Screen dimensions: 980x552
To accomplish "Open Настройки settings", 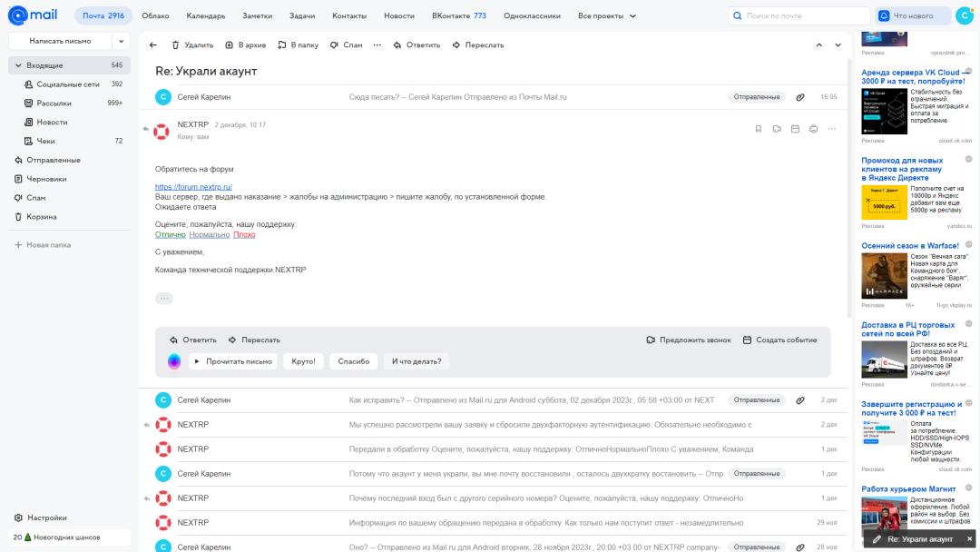I will (41, 517).
